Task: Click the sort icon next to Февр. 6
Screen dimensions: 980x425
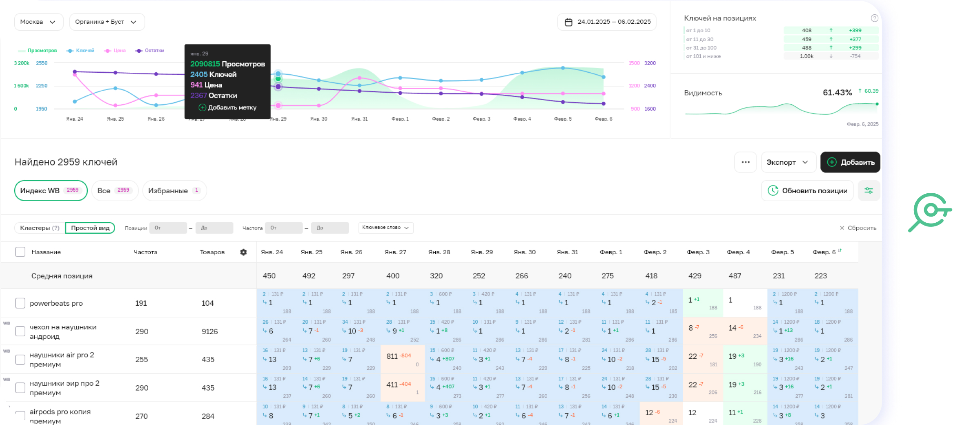Action: click(840, 251)
